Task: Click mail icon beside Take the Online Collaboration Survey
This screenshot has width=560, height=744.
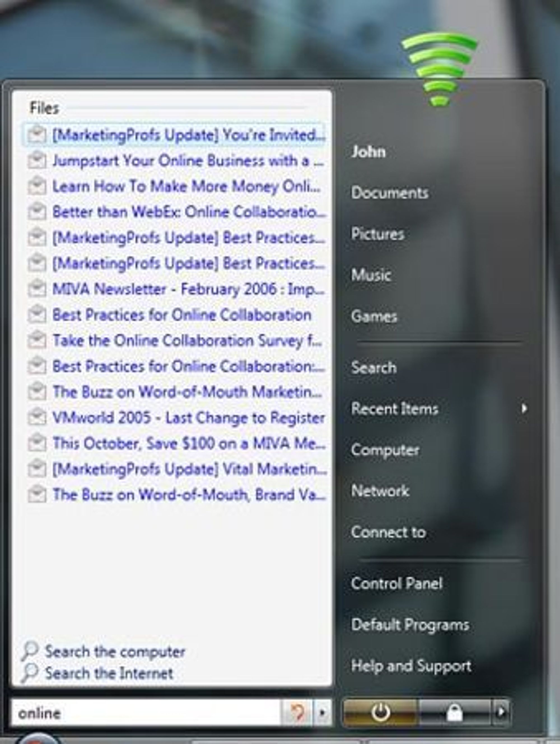Action: 37,340
